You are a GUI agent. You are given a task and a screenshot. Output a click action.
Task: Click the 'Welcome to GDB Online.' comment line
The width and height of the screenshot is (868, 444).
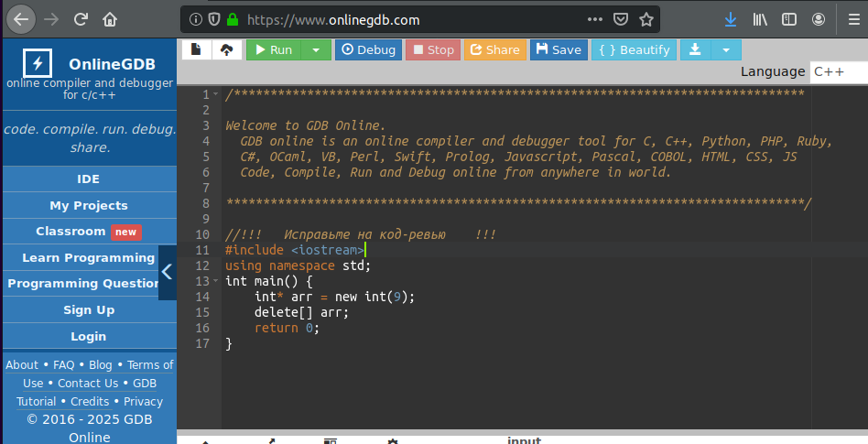point(305,125)
